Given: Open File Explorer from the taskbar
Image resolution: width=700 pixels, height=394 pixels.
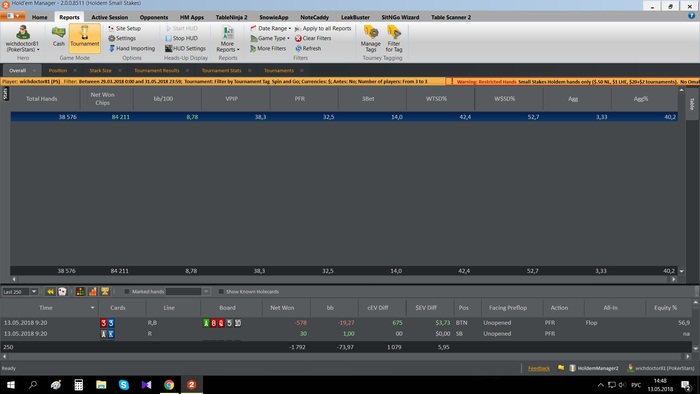Looking at the screenshot, I should point(101,385).
